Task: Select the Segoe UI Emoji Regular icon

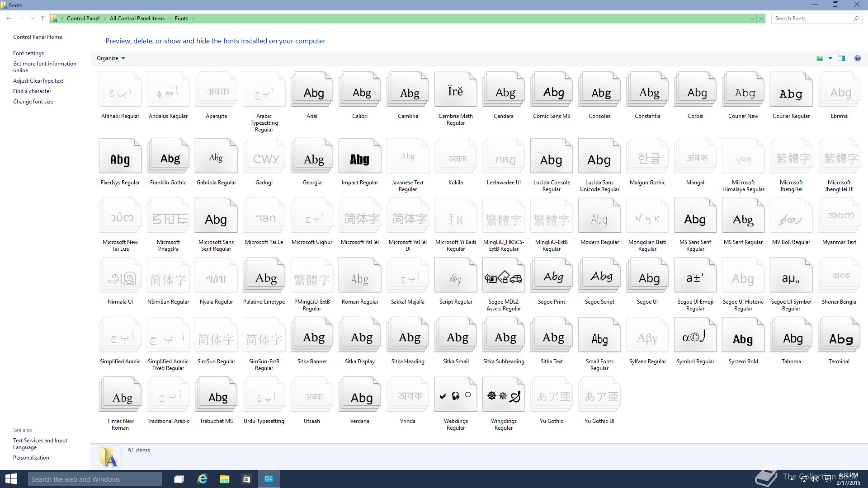Action: pos(695,275)
